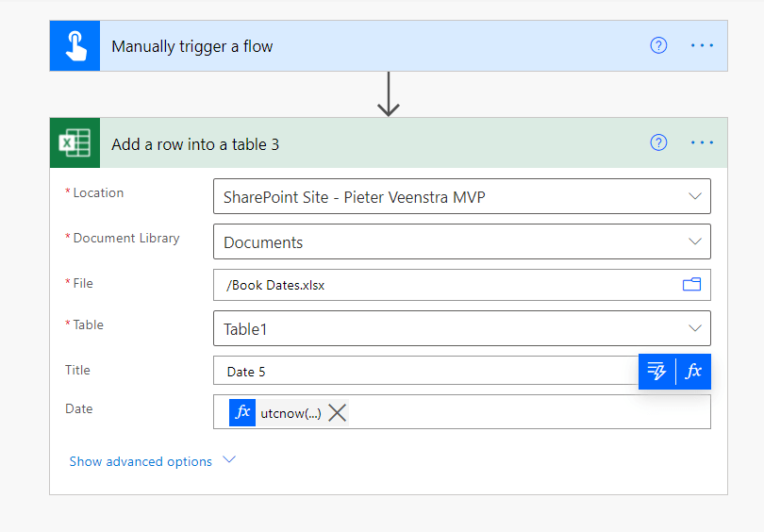Expand the Document Library dropdown
Image resolution: width=764 pixels, height=532 pixels.
(x=695, y=241)
